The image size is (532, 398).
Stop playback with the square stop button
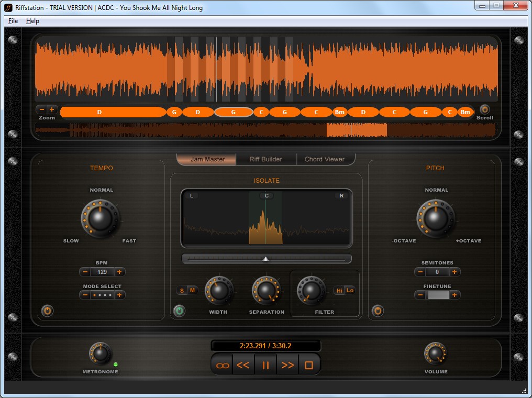pos(309,365)
